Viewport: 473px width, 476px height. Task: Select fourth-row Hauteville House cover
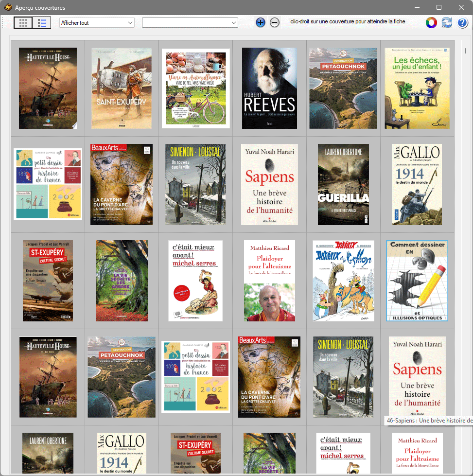point(48,377)
